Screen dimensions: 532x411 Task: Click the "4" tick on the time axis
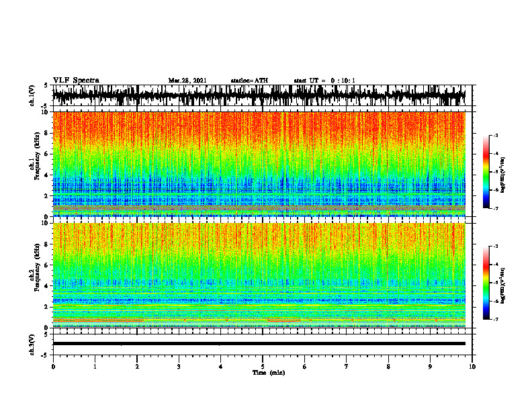(220, 367)
